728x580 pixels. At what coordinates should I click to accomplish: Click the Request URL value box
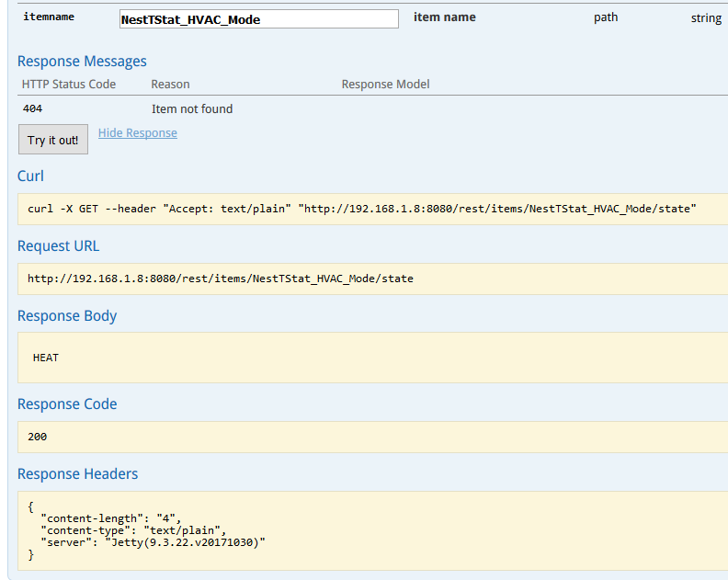point(221,279)
